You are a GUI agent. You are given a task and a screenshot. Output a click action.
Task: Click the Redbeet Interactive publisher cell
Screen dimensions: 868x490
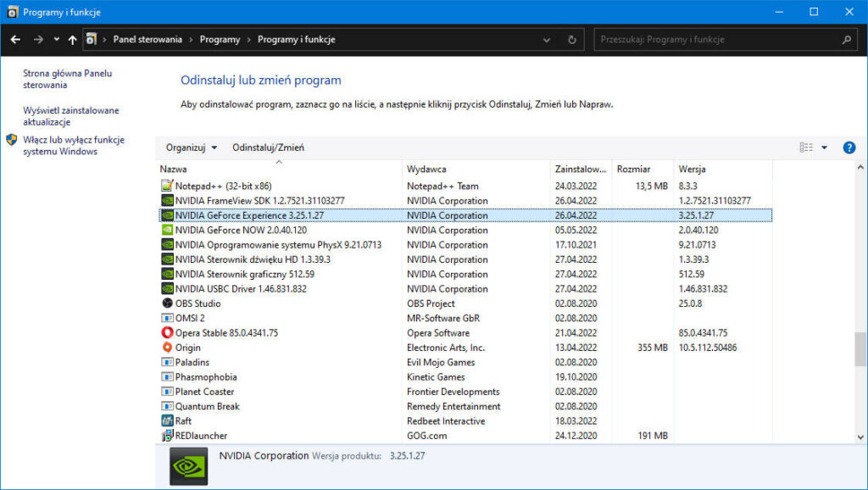[446, 420]
